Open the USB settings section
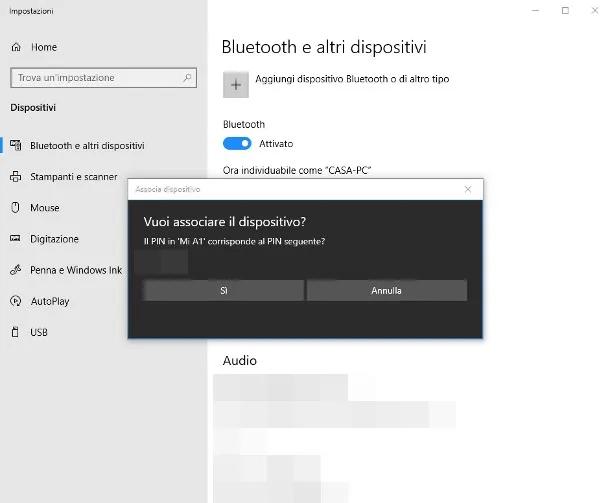Screen dimensions: 610x503 pos(39,332)
